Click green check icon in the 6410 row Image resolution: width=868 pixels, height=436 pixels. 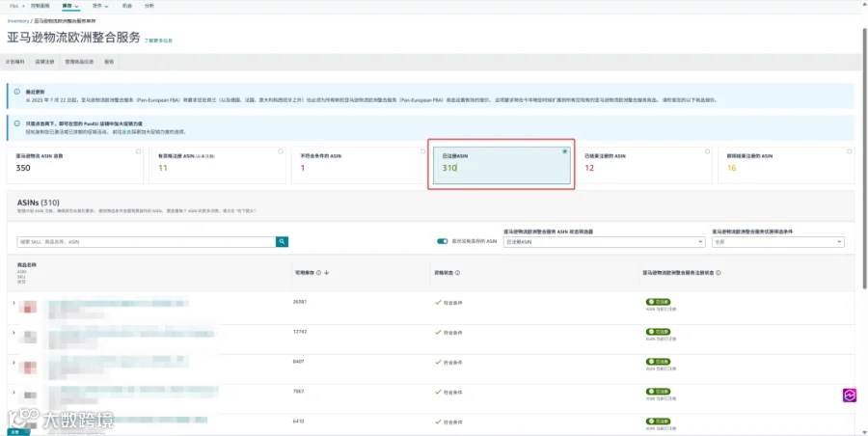coord(438,422)
